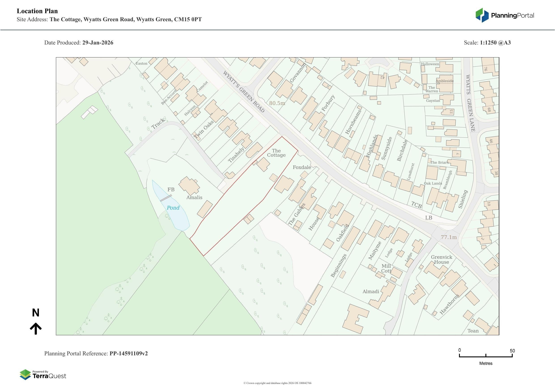This screenshot has height=392, width=555.
Task: Click the TerraQuest logo icon
Action: coord(25,375)
